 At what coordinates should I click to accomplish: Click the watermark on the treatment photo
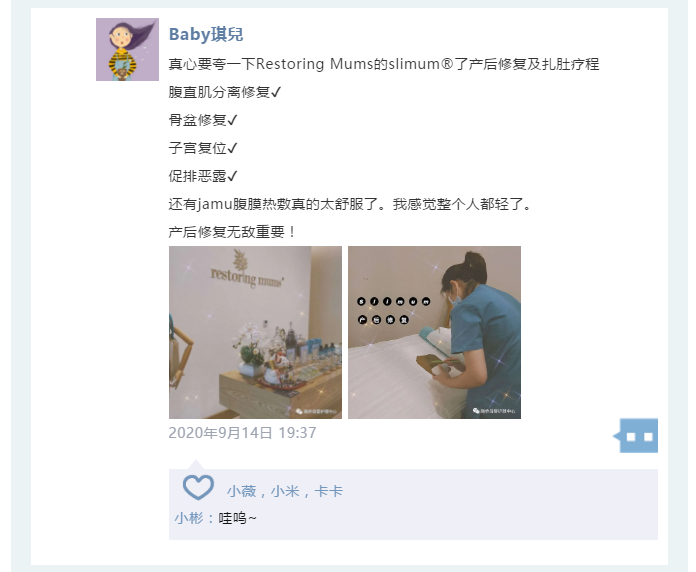(494, 411)
